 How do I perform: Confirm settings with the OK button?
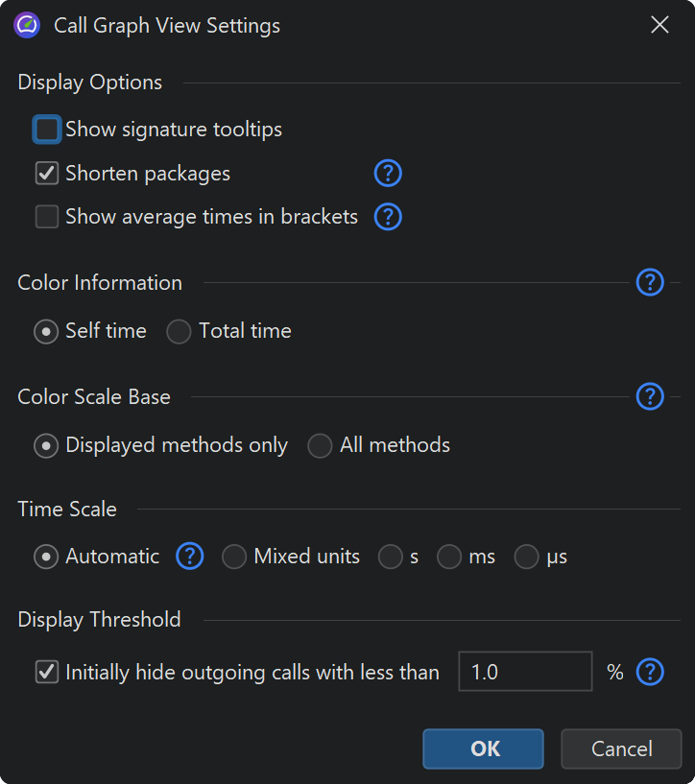483,748
